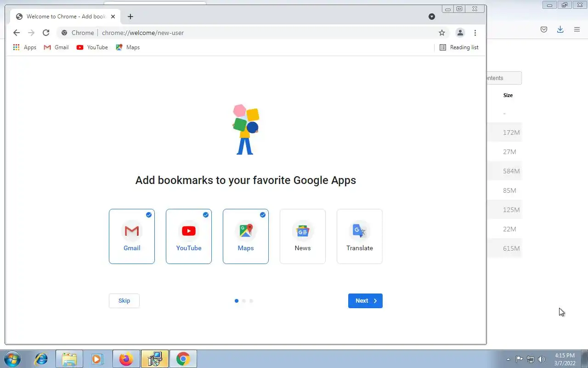Click the 27M size cell in Firefox
Image resolution: width=588 pixels, height=368 pixels.
[x=509, y=152]
